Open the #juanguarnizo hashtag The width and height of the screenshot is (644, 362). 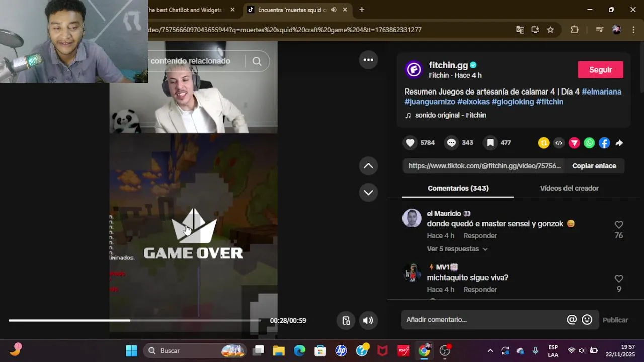(x=430, y=102)
